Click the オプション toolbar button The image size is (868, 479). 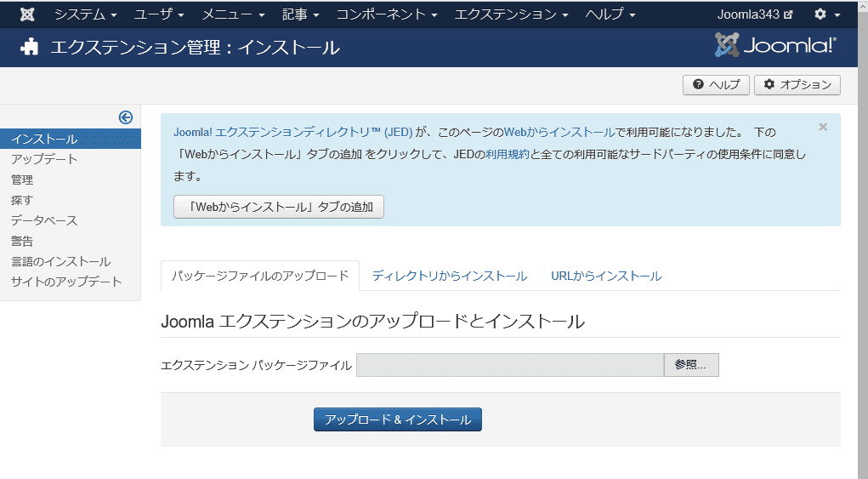797,85
